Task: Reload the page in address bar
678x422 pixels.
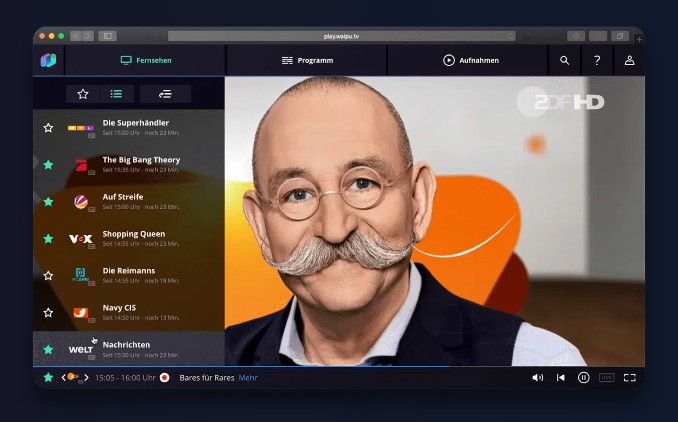Action: 510,36
